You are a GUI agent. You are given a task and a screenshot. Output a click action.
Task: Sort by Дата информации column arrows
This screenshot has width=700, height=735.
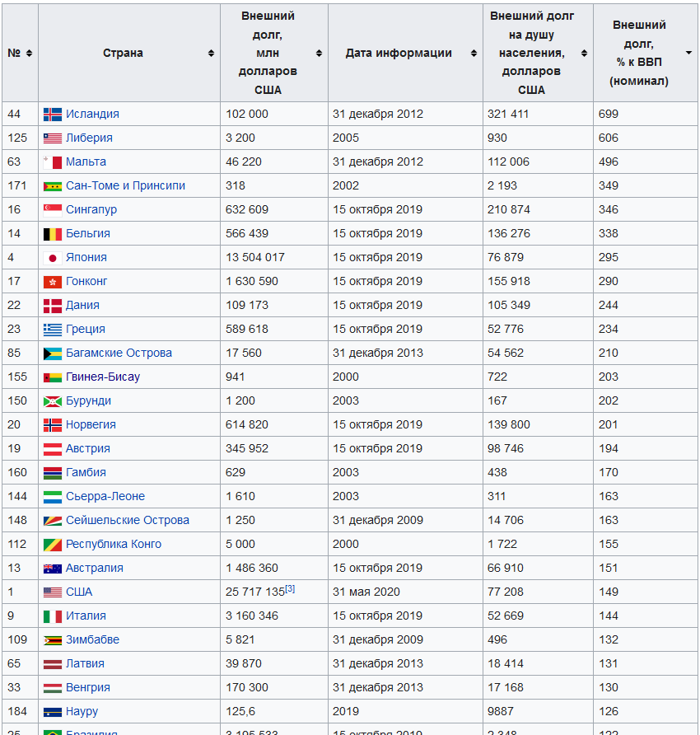(474, 54)
